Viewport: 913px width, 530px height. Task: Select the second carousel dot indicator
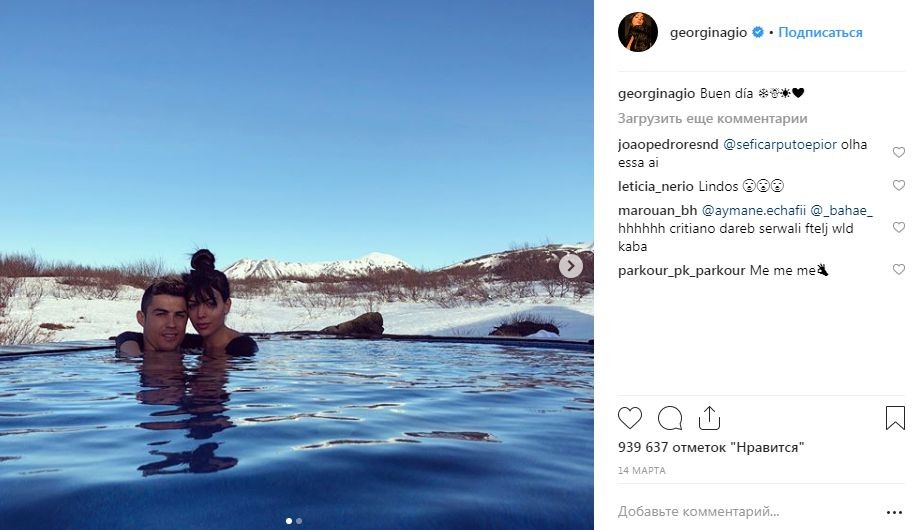[x=299, y=521]
